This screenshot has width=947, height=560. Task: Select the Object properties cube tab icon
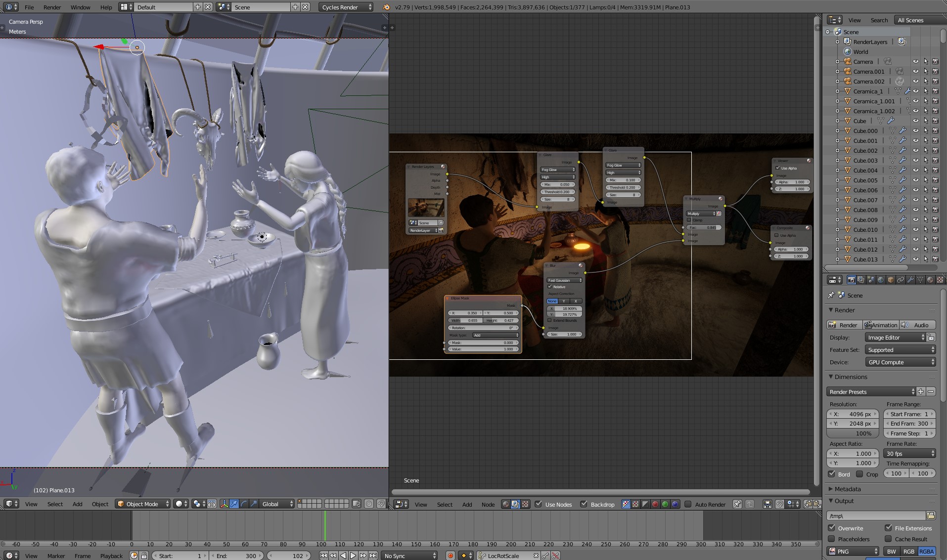click(x=890, y=280)
